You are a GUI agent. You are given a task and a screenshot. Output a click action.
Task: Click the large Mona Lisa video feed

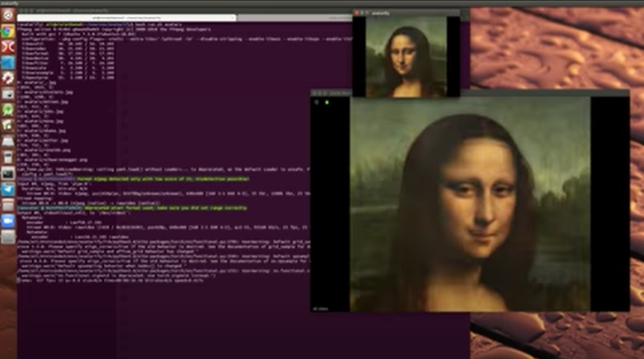pyautogui.click(x=470, y=204)
